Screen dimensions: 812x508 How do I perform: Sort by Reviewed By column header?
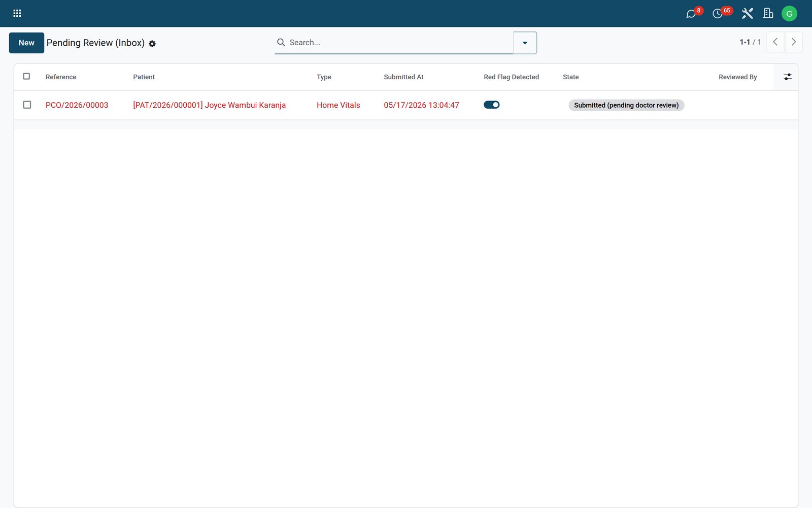pyautogui.click(x=737, y=77)
